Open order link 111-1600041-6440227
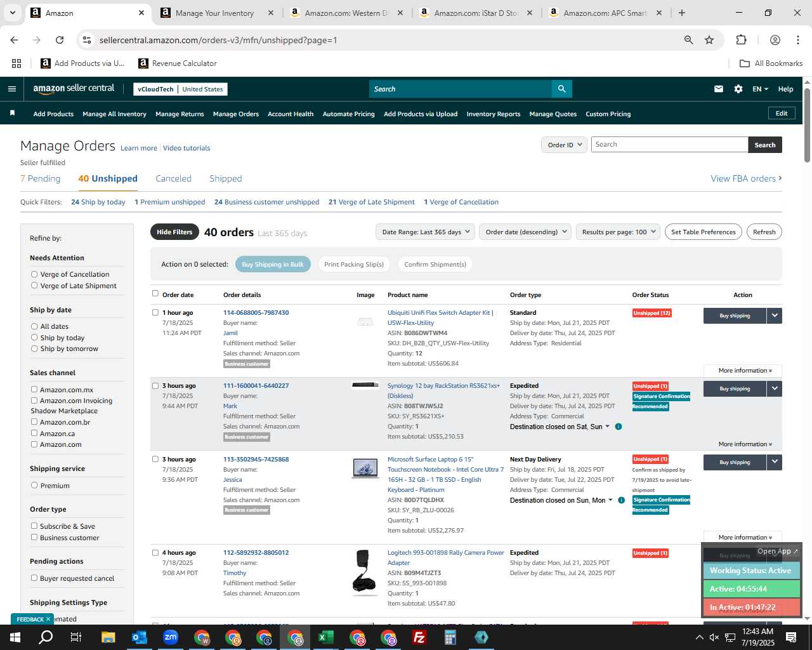 tap(256, 386)
